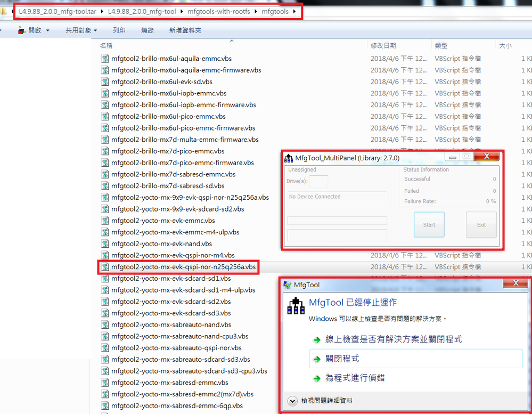532x414 pixels.
Task: Click the MfgTool crash dialog title icon
Action: click(x=288, y=285)
